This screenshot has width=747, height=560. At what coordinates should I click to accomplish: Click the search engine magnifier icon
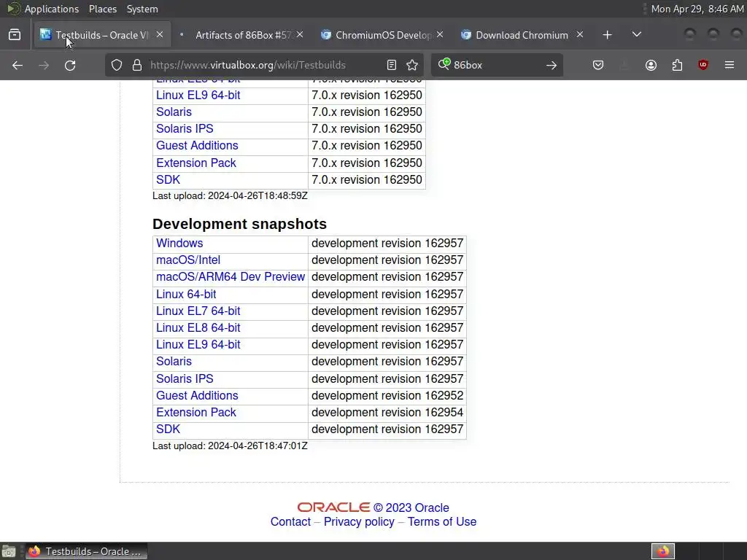tap(444, 64)
